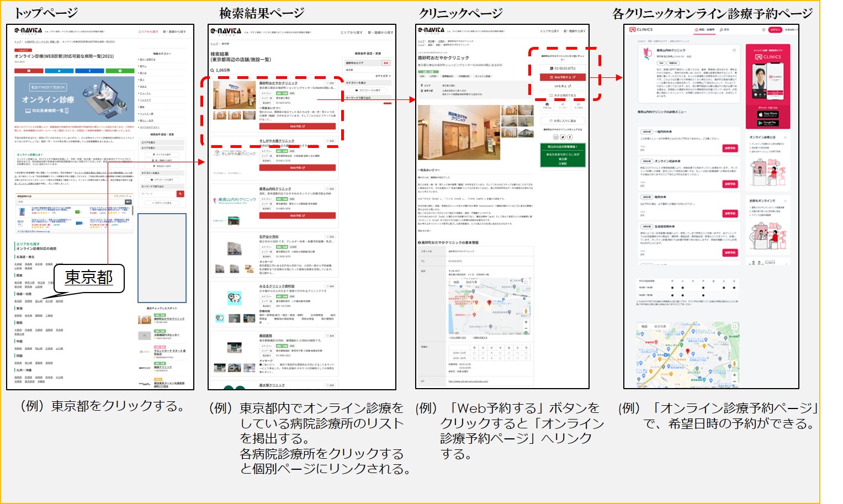Screen dimensions: 843x504
Task: Open the ドラッグストア dropdown in Amazon widget
Action: point(122,196)
